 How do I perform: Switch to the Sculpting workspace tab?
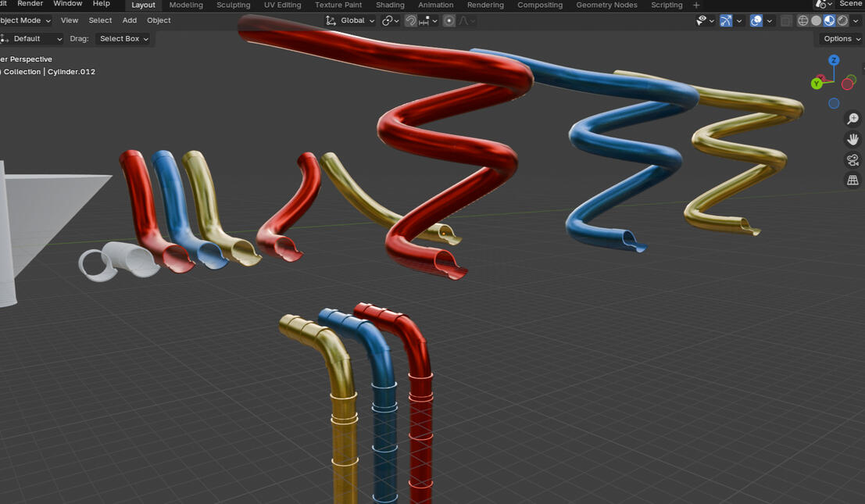click(234, 5)
